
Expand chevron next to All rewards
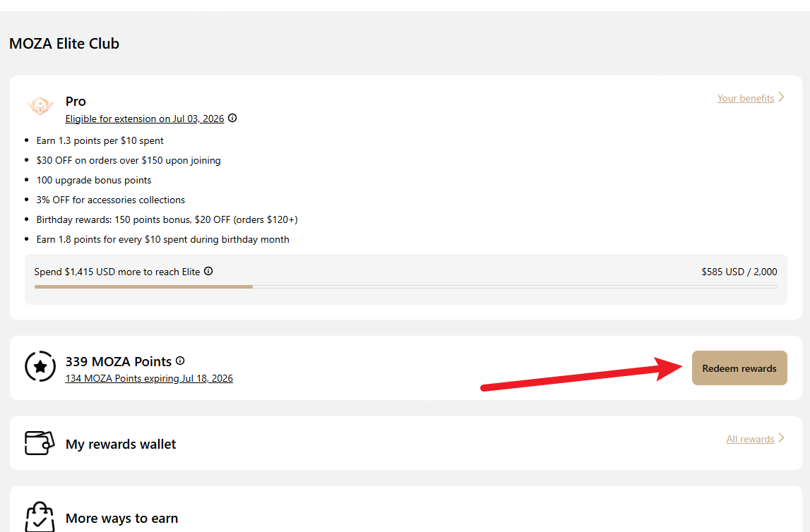click(x=781, y=438)
